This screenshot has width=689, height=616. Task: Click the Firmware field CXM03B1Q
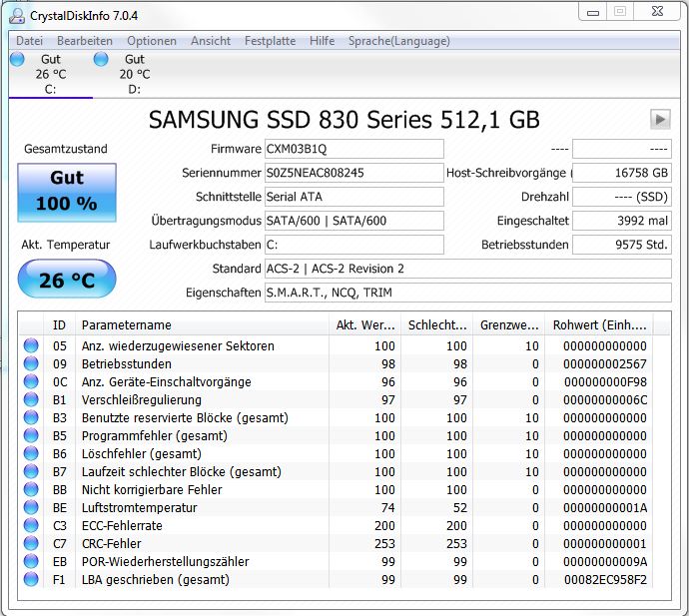[353, 149]
